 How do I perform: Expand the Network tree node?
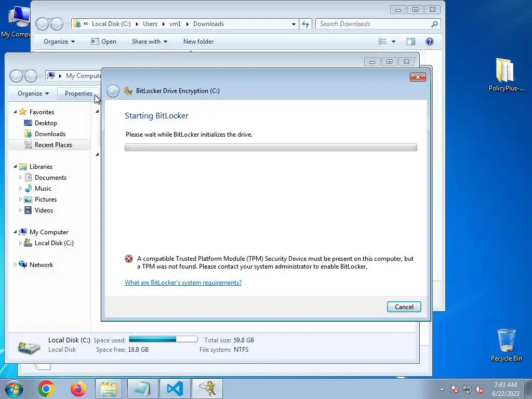[x=15, y=264]
